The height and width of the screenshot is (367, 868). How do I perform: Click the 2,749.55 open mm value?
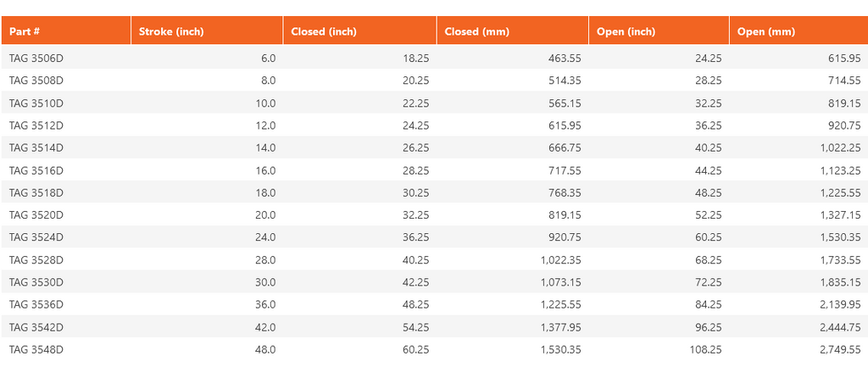(x=838, y=349)
